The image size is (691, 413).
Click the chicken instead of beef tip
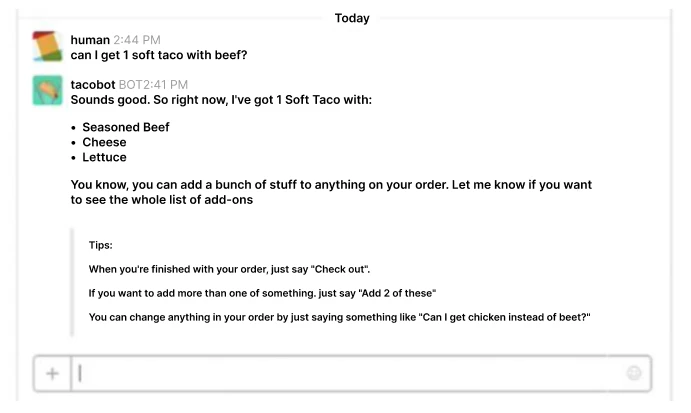click(339, 317)
